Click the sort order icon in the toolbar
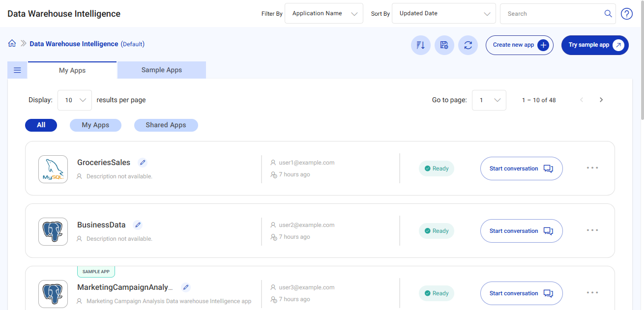This screenshot has height=310, width=644. (x=420, y=45)
